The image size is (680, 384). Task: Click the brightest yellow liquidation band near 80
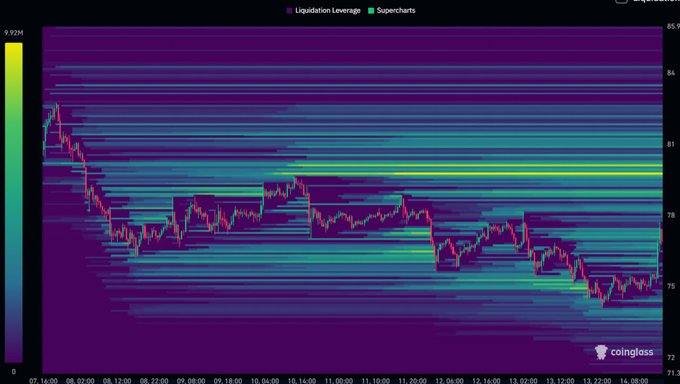pos(528,174)
